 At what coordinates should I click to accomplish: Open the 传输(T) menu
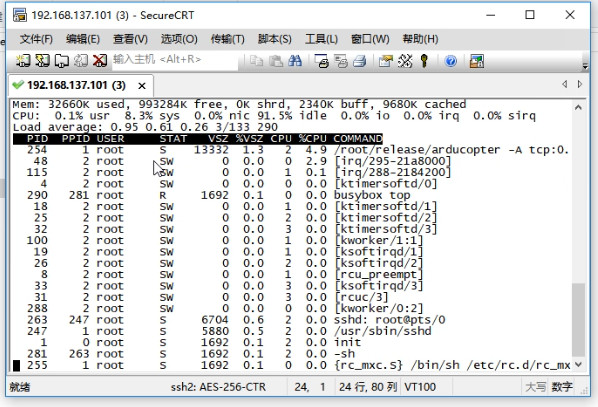coord(228,39)
